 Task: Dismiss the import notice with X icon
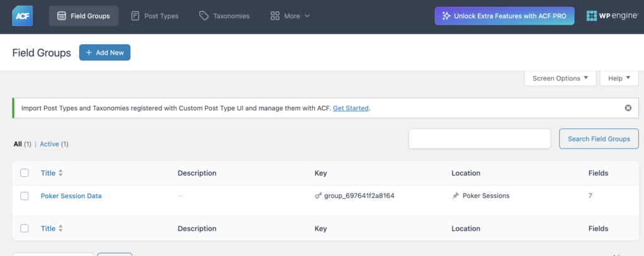pyautogui.click(x=628, y=108)
